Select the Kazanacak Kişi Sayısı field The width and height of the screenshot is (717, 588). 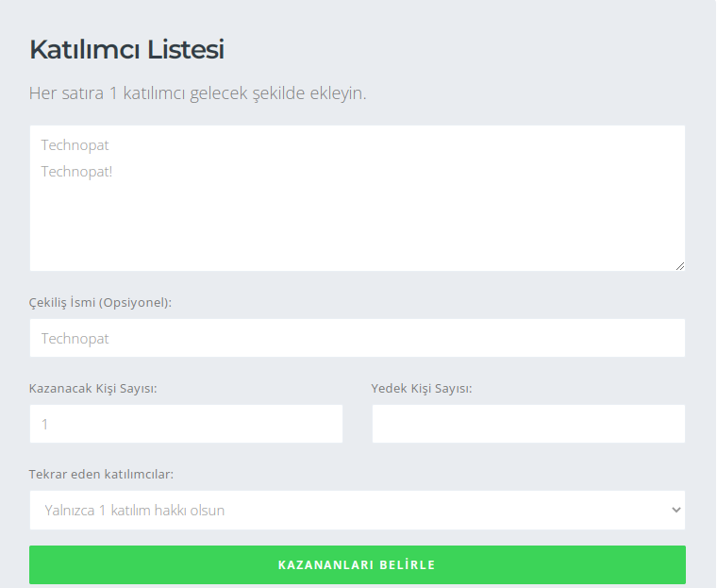(x=186, y=424)
